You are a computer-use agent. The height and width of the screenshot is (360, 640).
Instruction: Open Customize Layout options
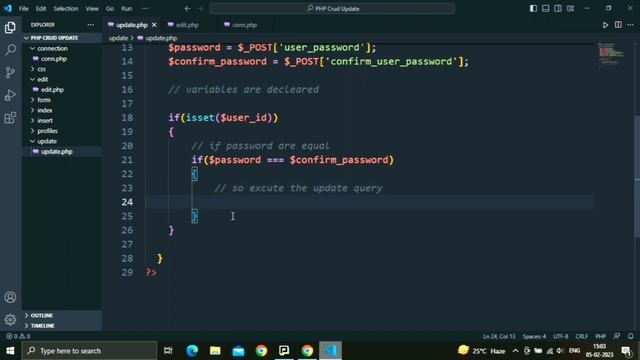pyautogui.click(x=570, y=8)
